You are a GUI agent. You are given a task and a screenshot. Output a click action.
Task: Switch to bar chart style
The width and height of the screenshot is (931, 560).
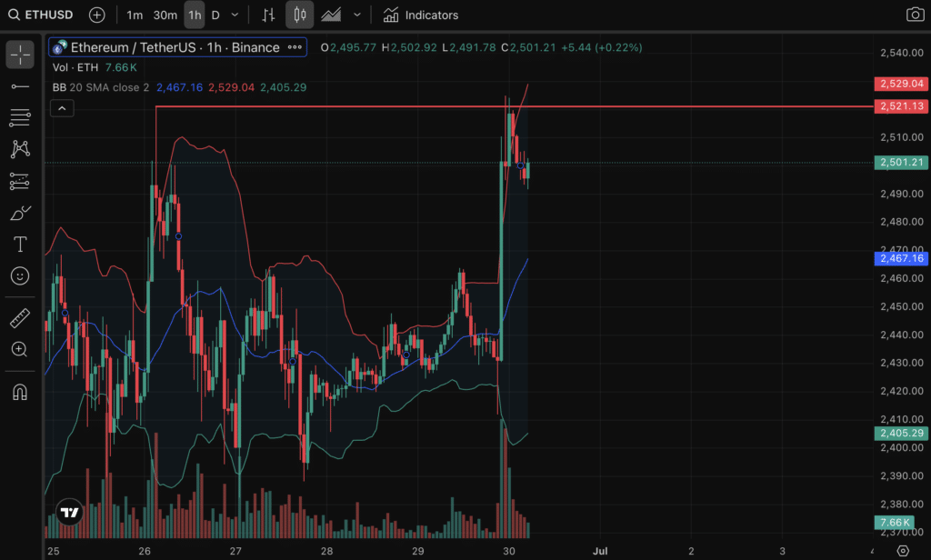(x=268, y=15)
